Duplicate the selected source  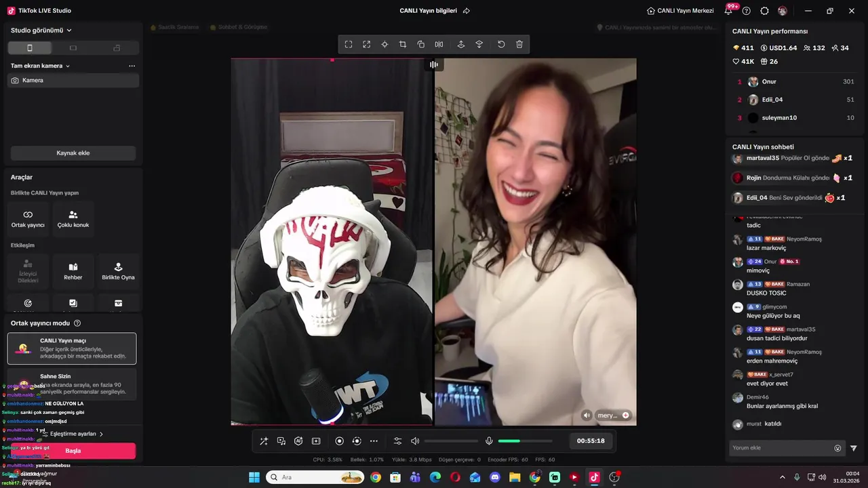(x=421, y=44)
